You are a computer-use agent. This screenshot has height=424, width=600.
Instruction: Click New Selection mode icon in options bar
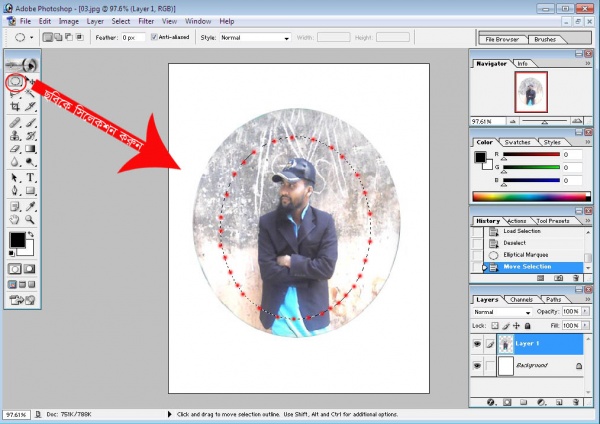pos(48,37)
